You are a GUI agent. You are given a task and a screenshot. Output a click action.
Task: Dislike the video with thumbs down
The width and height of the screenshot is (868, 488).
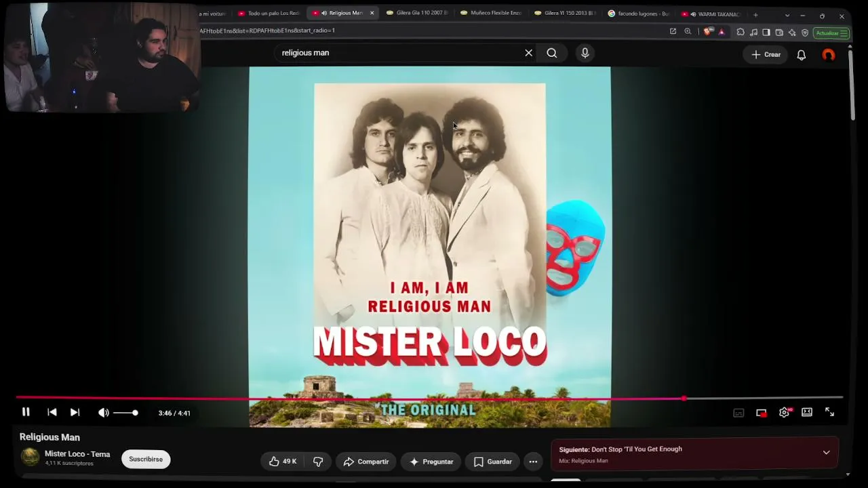(318, 462)
